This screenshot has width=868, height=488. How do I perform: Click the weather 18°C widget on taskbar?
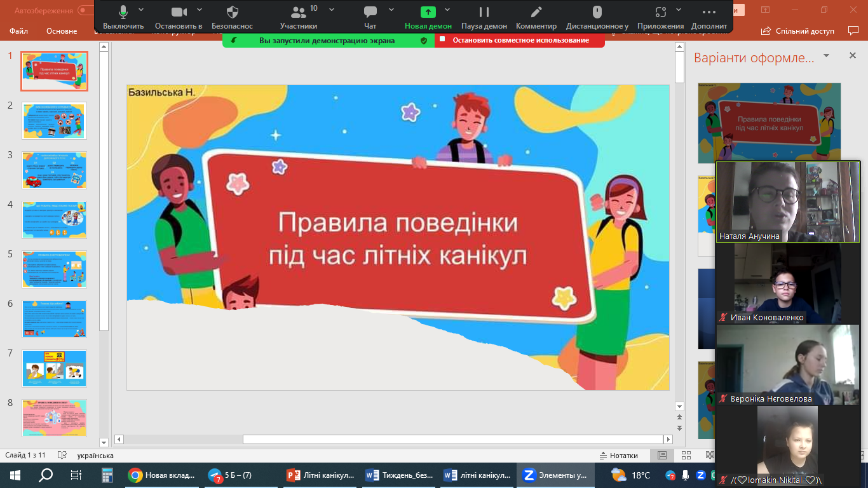(631, 475)
